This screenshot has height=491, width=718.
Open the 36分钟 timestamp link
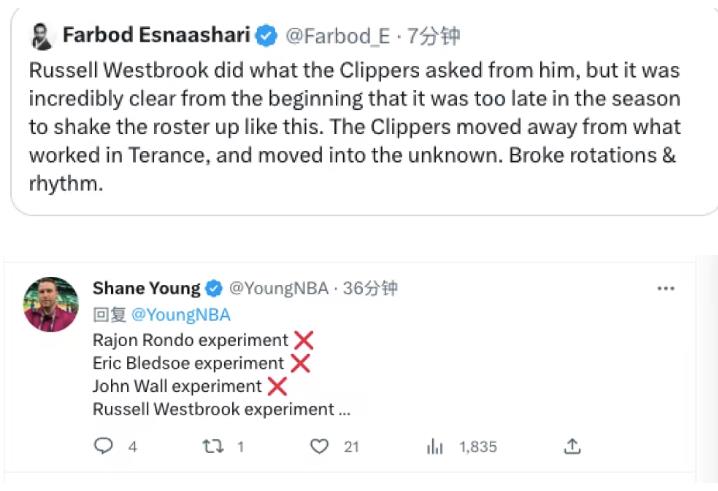click(x=371, y=289)
